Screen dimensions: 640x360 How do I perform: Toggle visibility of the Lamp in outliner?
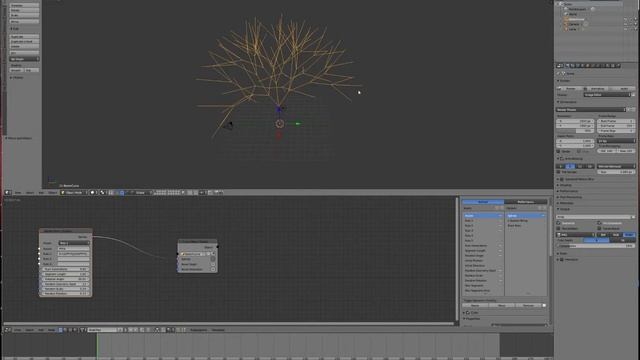[x=625, y=29]
